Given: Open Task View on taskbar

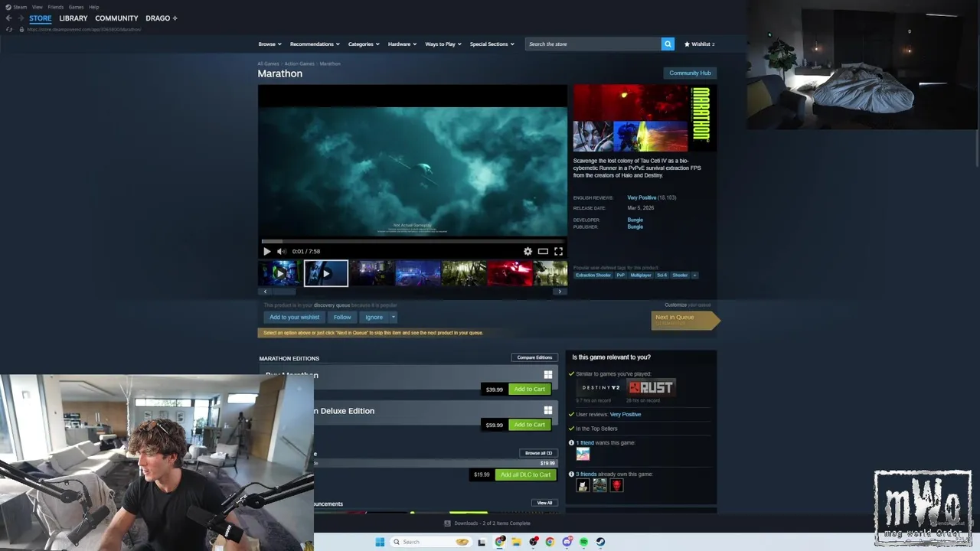Looking at the screenshot, I should coord(482,542).
